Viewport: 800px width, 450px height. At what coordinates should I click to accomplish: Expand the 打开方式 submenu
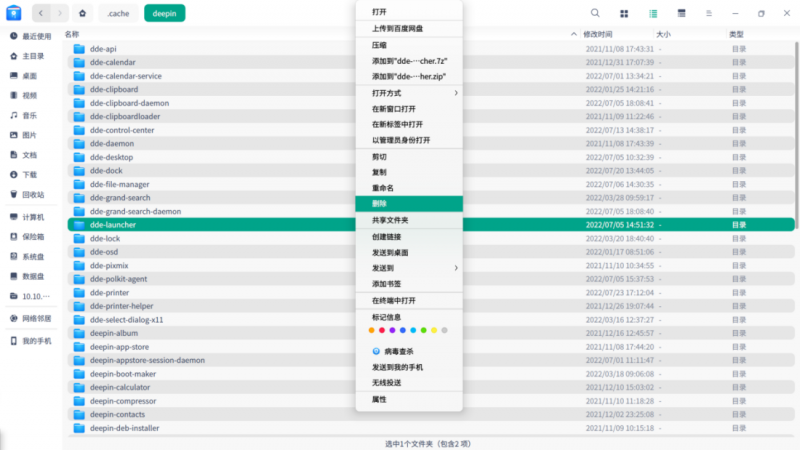(409, 93)
